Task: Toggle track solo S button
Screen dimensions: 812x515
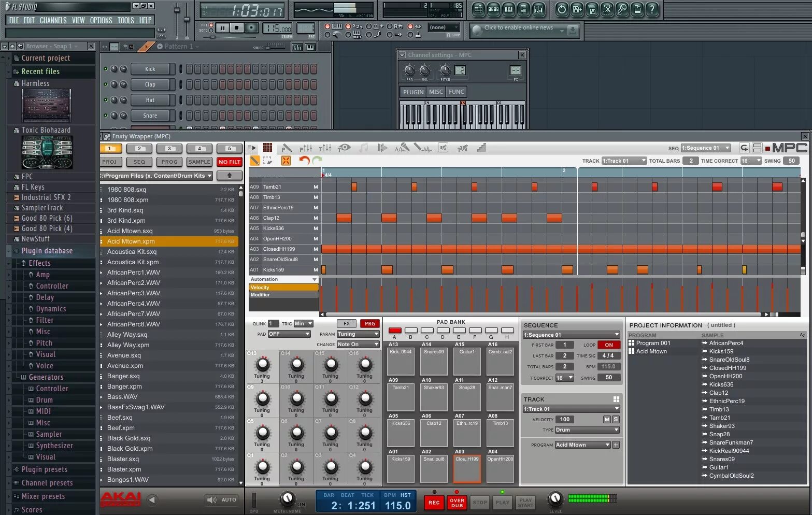Action: click(616, 419)
